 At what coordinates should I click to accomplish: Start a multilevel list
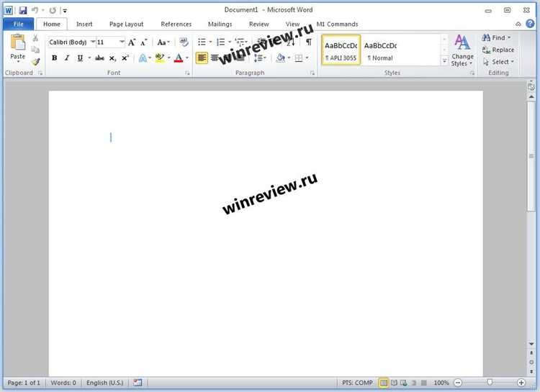tap(240, 42)
